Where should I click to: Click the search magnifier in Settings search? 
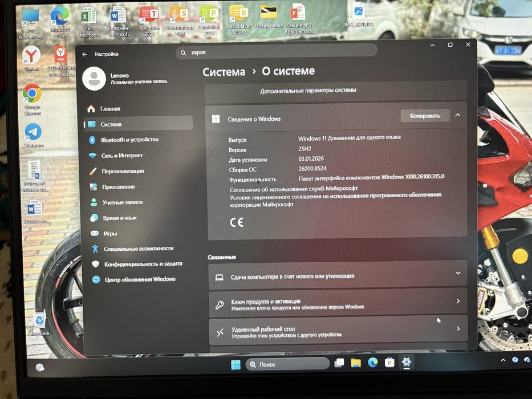click(x=183, y=52)
